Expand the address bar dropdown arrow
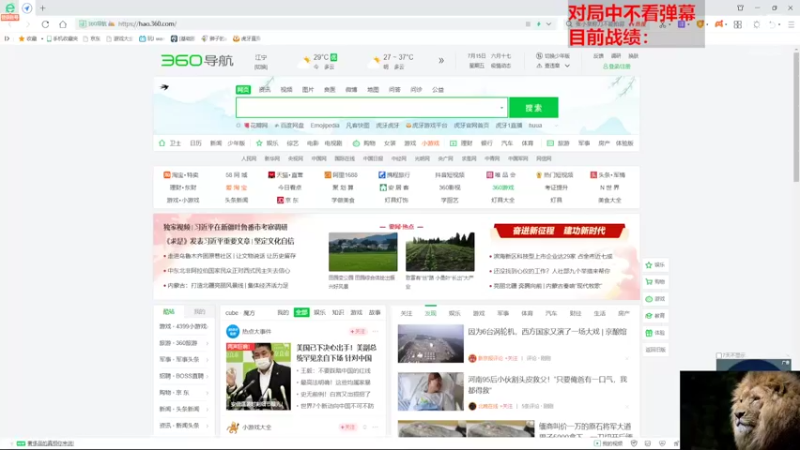 pos(548,24)
